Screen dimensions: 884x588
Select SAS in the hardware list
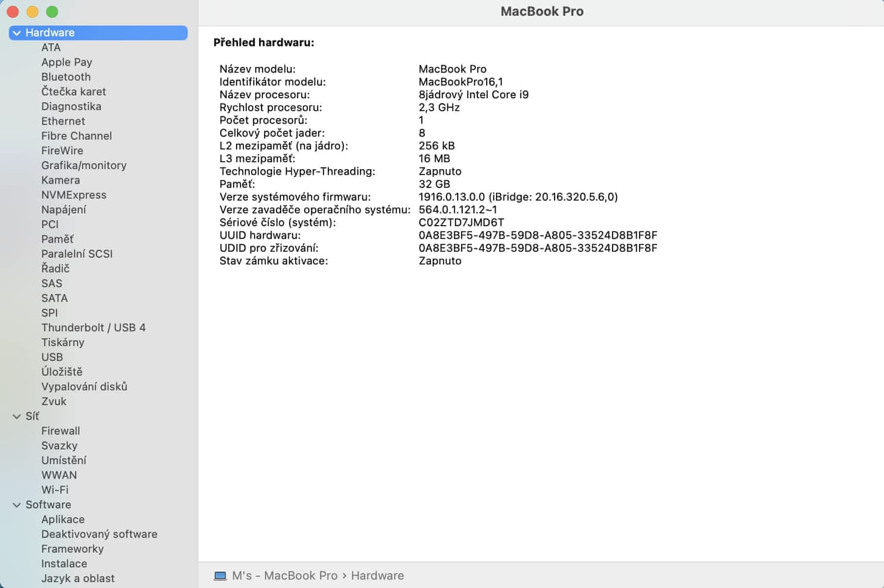coord(52,284)
